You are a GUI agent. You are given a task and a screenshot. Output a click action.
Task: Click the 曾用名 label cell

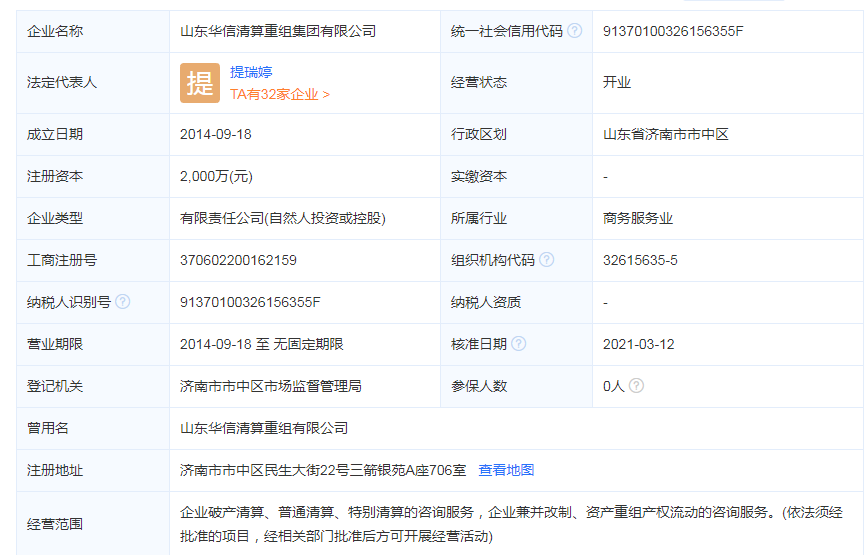pyautogui.click(x=93, y=428)
